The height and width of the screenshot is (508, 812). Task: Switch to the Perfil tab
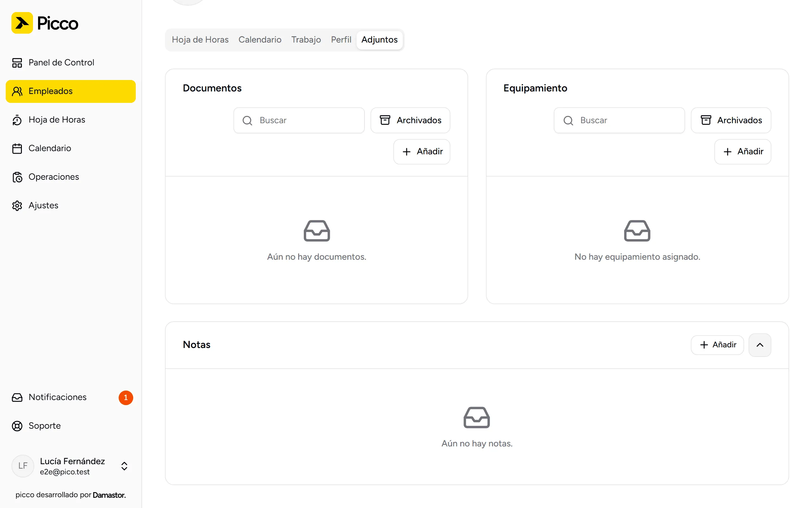coord(341,40)
